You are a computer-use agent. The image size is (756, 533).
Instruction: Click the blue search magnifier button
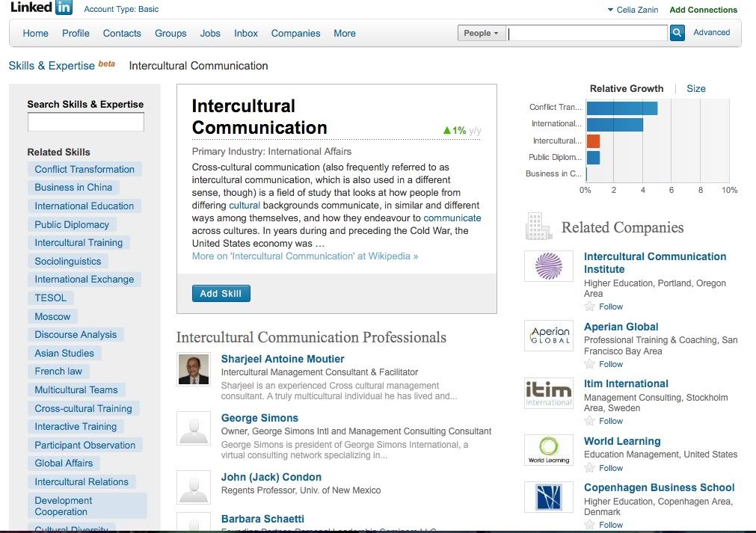coord(677,33)
